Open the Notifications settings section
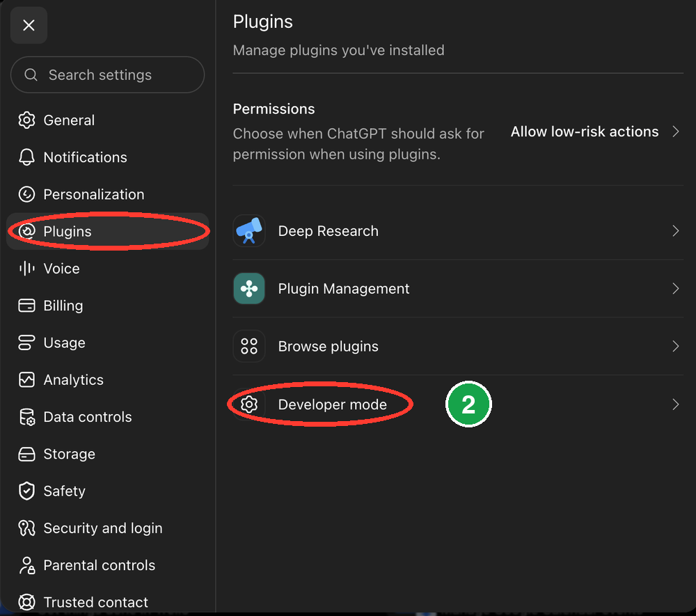 [107, 157]
